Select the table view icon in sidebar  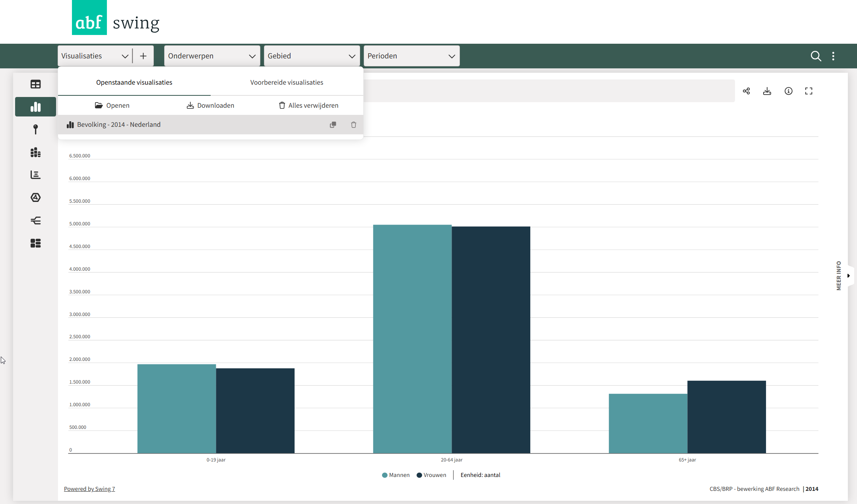click(35, 84)
